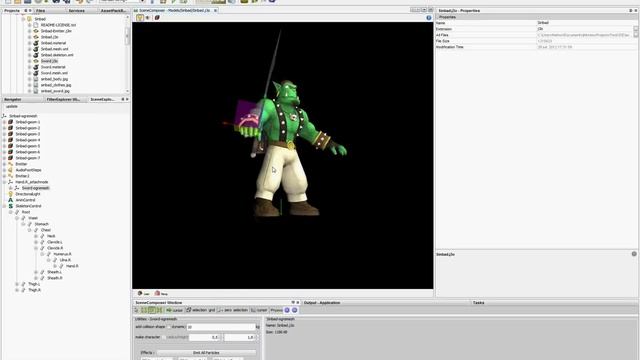Viewport: 640px width, 360px height.
Task: Toggle the 'dynamic' collision shape checkbox
Action: click(x=169, y=327)
